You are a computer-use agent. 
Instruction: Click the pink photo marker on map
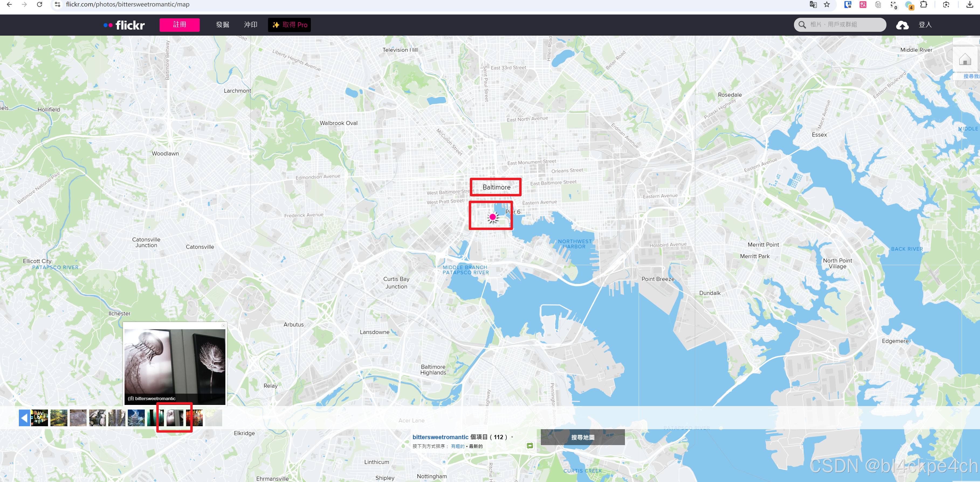pos(493,217)
